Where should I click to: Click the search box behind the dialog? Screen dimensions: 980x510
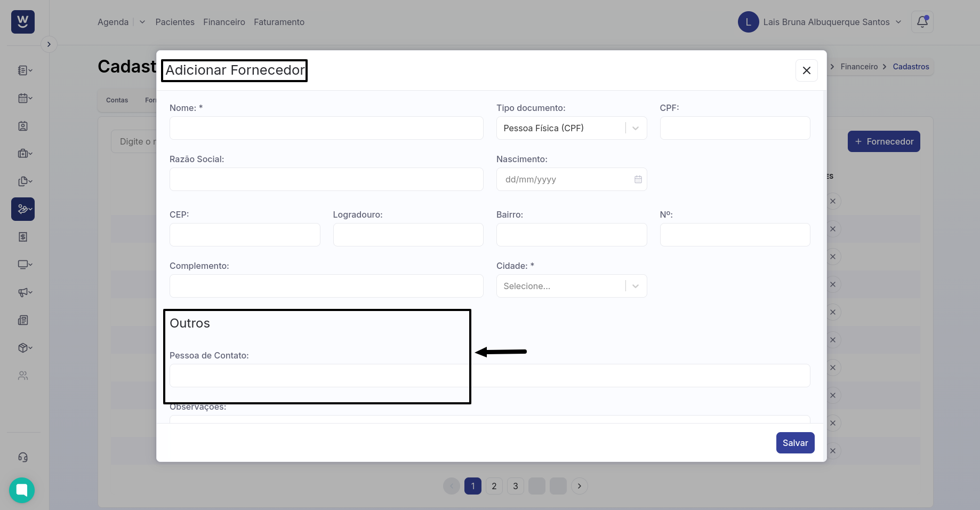[x=133, y=141]
